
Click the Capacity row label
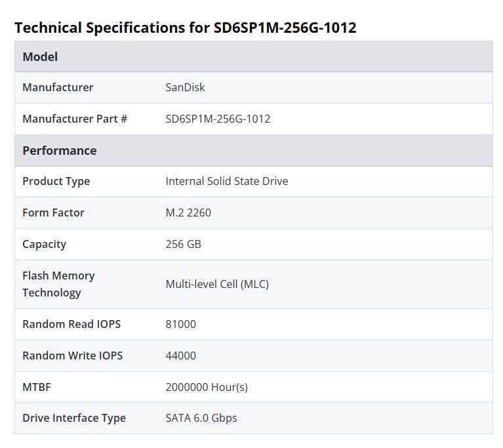click(44, 244)
